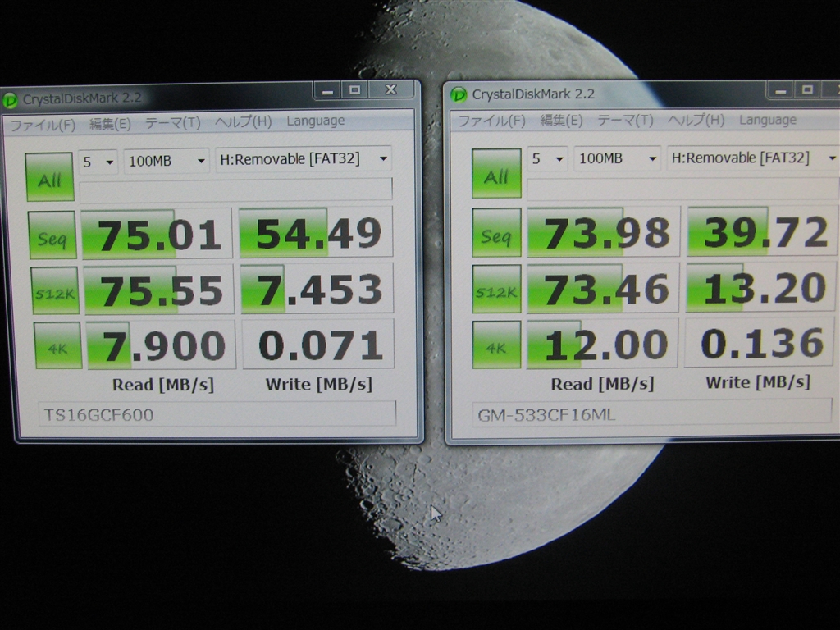Screen dimensions: 840x630
Task: Open test count dropdown in left window
Action: pyautogui.click(x=98, y=162)
